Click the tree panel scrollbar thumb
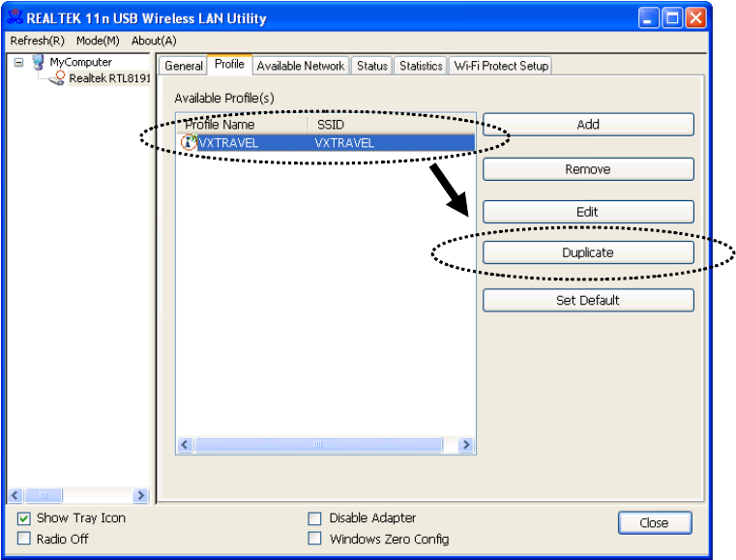Screen dimensions: 736x560 [x=44, y=495]
